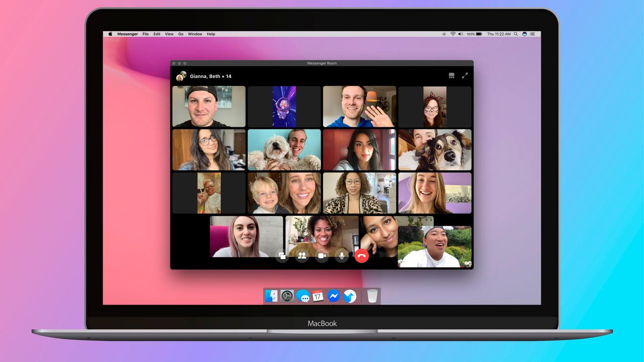Image resolution: width=644 pixels, height=362 pixels.
Task: Open System Preferences in the dock
Action: 287,296
